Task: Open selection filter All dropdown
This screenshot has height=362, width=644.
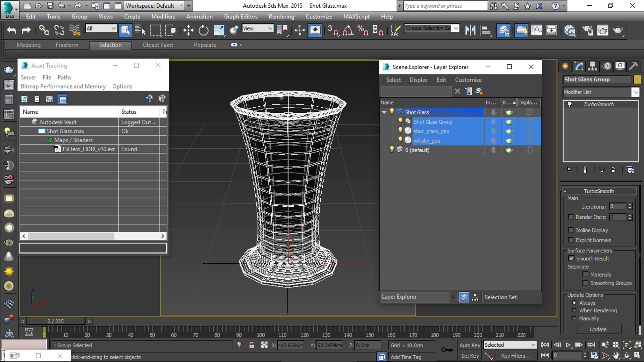Action: point(101,29)
